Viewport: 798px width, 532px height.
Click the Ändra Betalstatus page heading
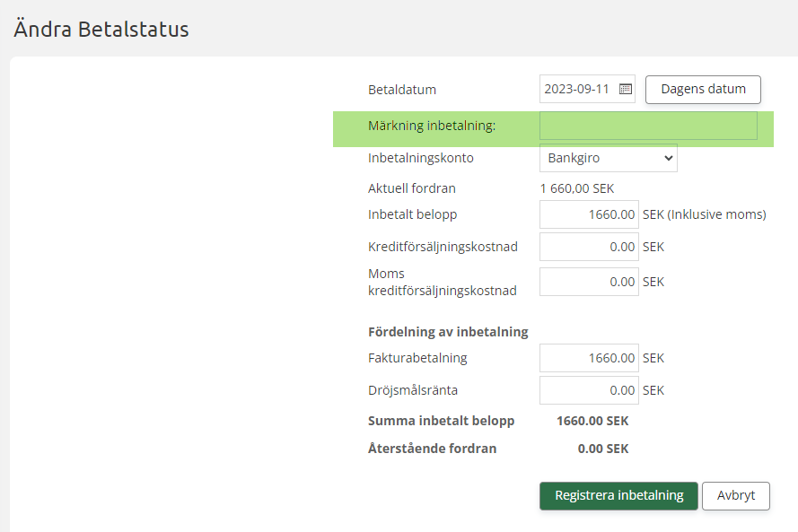(x=101, y=29)
